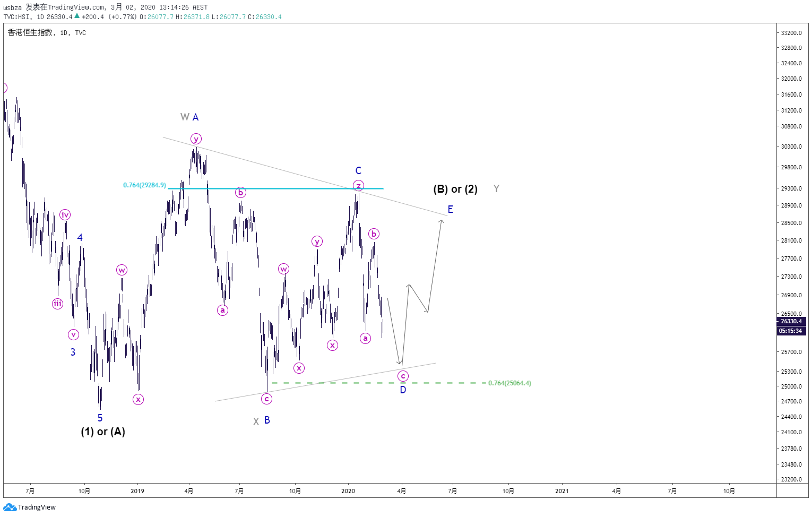The height and width of the screenshot is (517, 812).
Task: Click the (1) or (A) wave label
Action: point(103,432)
